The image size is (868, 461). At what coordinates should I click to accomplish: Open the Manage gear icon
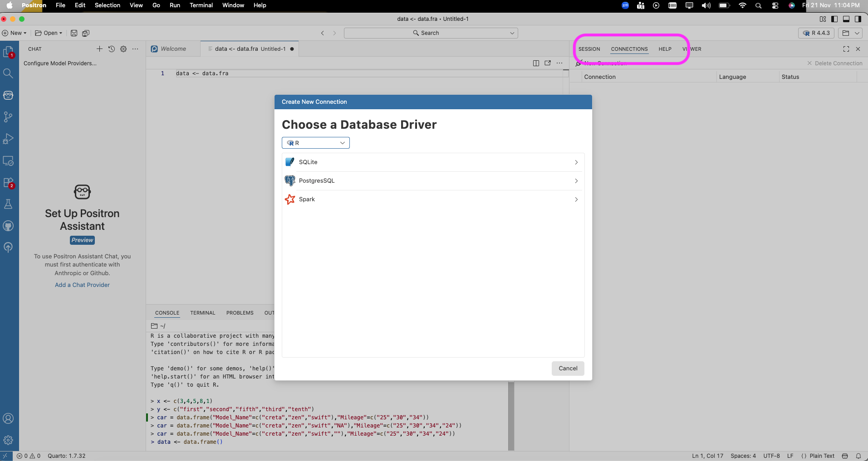coord(8,440)
